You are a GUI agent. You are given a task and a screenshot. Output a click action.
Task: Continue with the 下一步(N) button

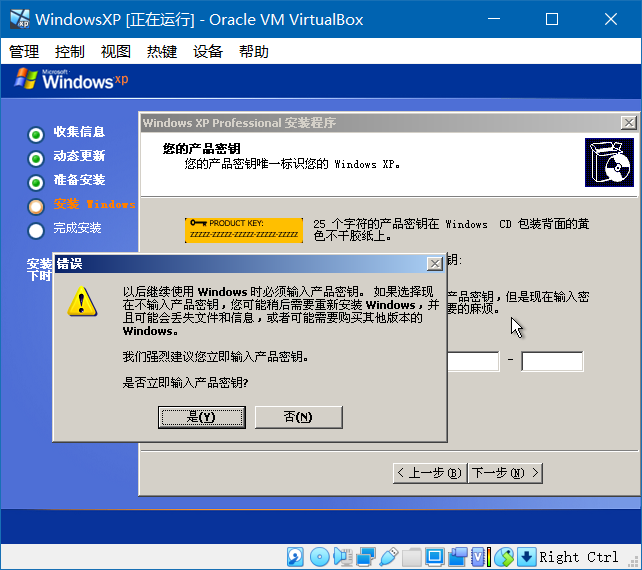(505, 473)
